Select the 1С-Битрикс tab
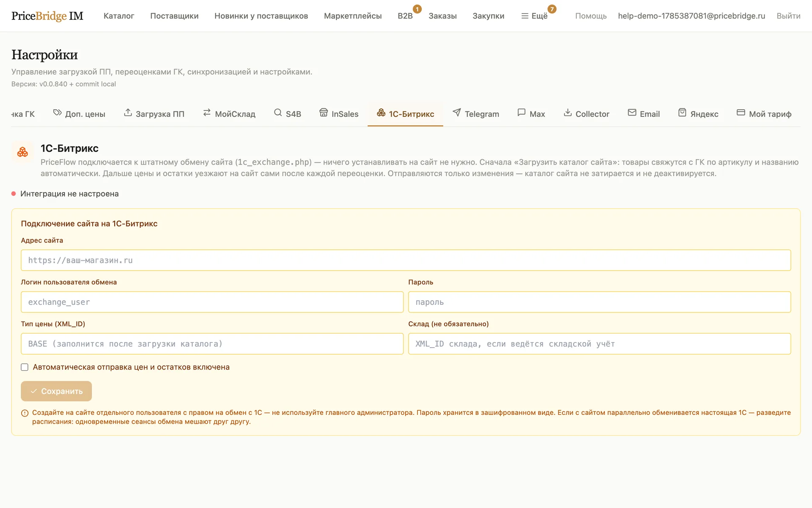The image size is (812, 508). (406, 114)
